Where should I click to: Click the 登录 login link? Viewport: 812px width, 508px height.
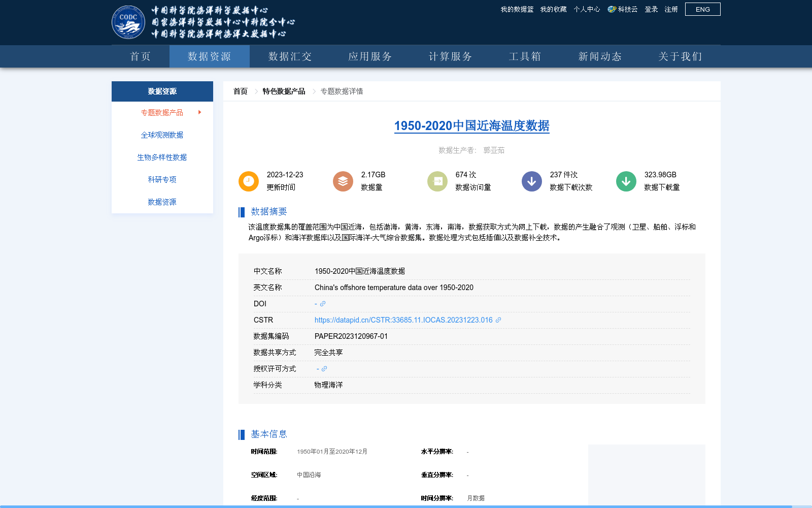(x=651, y=9)
